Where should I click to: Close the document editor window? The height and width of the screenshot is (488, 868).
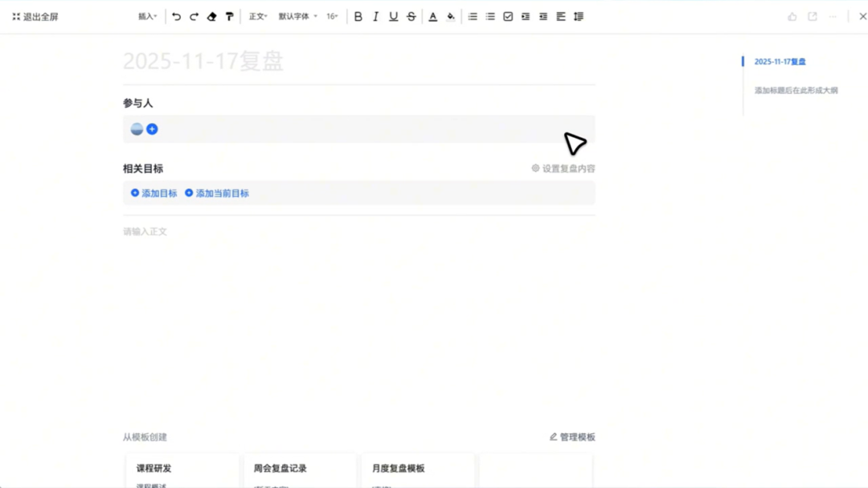click(862, 17)
